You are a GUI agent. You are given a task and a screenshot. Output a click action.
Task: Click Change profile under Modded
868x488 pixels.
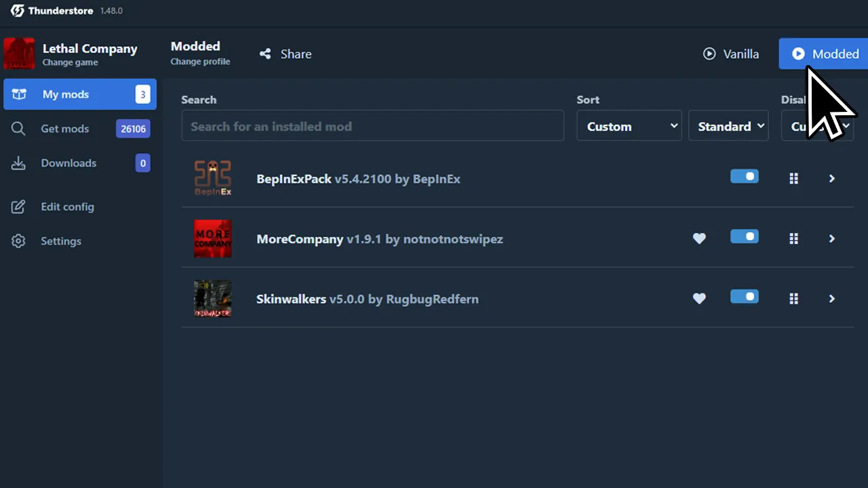(x=200, y=61)
